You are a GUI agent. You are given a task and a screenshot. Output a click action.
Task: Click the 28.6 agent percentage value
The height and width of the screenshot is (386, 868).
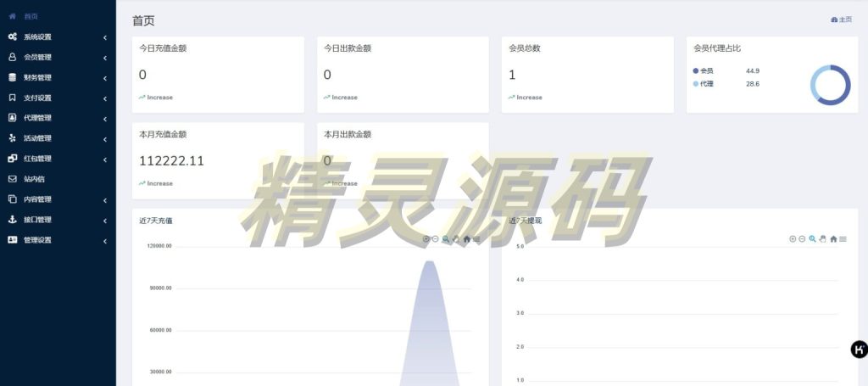753,84
